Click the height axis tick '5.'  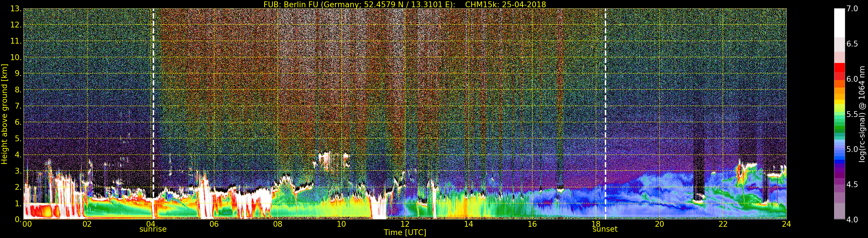pos(18,138)
